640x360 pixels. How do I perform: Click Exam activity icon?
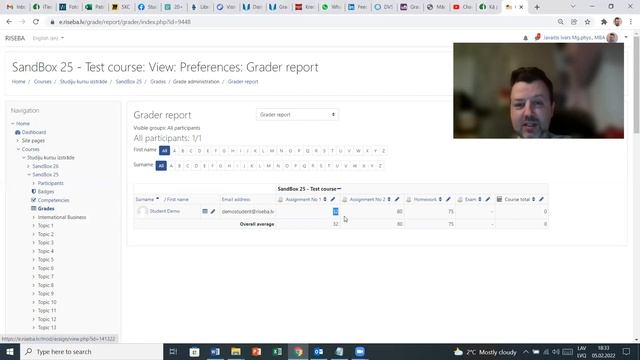point(460,199)
